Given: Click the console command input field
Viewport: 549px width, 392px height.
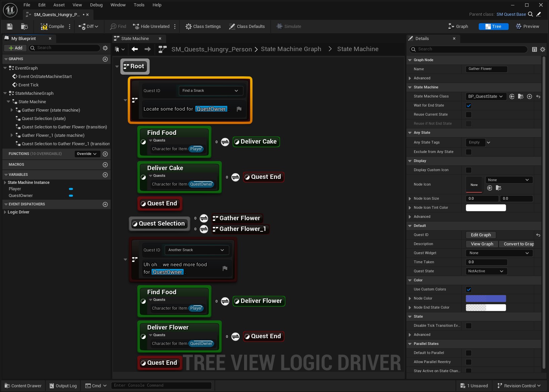Looking at the screenshot, I should 161,385.
